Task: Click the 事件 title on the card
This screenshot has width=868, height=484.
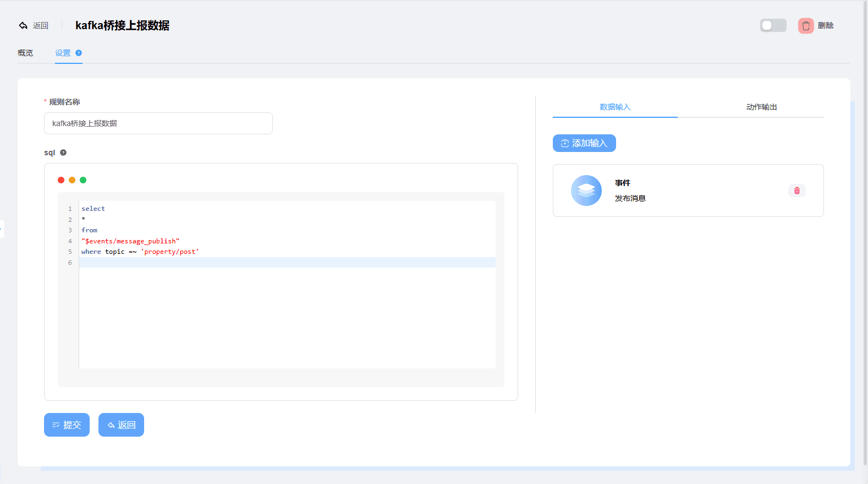Action: (x=623, y=183)
